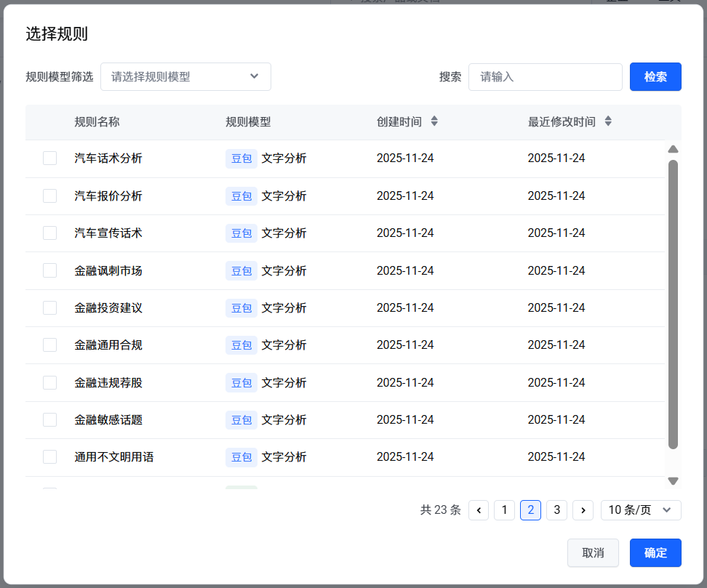
Task: Sort by 创建时间 column sort icon
Action: coord(434,121)
